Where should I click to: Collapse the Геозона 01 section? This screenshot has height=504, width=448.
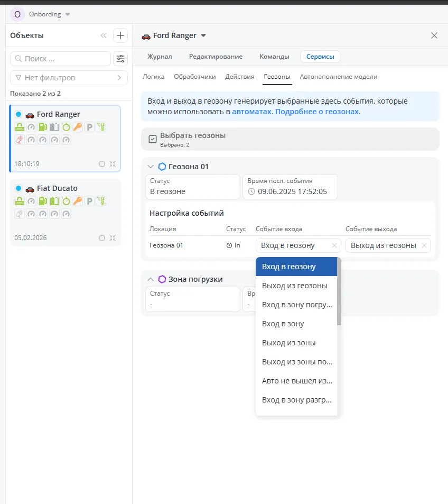150,167
